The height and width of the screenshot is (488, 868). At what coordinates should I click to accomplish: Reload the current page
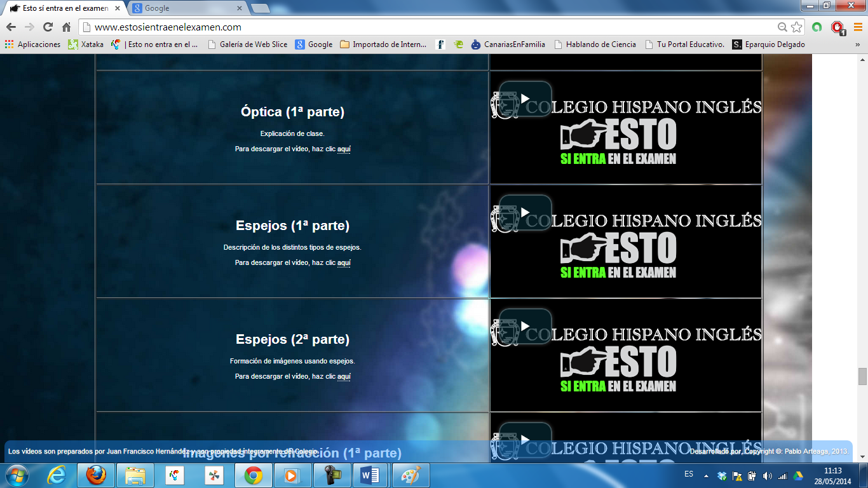(48, 27)
